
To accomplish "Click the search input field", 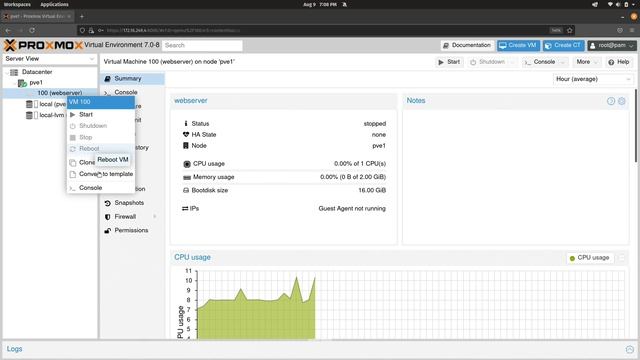I will 202,46.
